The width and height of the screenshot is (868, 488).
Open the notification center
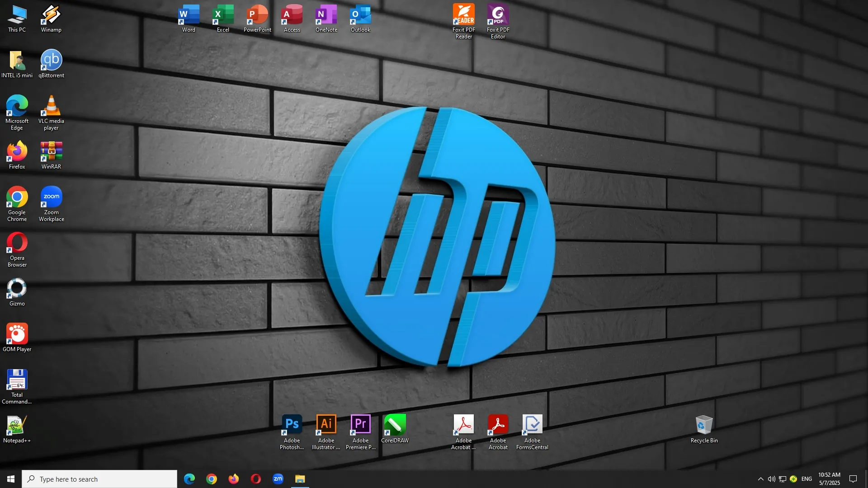tap(854, 479)
